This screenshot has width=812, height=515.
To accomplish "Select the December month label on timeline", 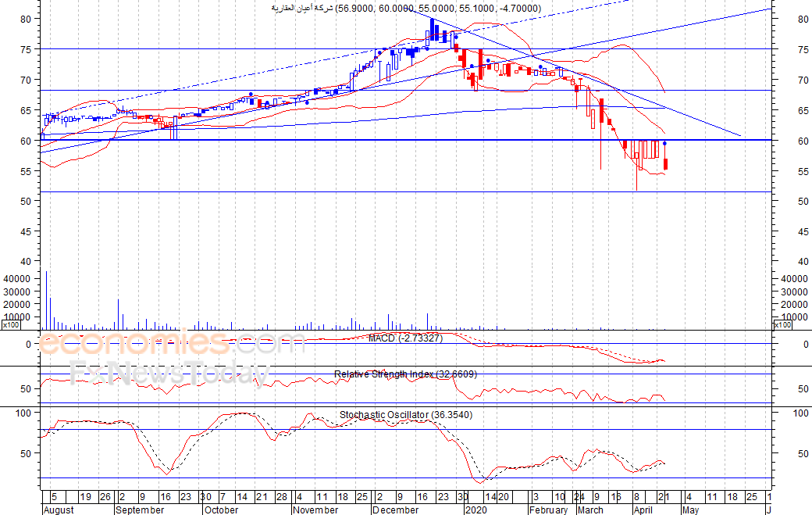I will (396, 510).
